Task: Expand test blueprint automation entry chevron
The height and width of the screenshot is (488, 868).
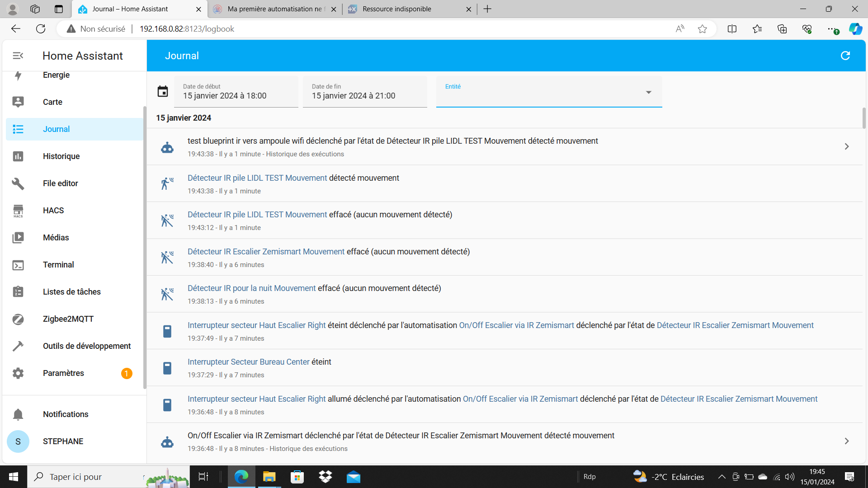Action: (x=846, y=147)
